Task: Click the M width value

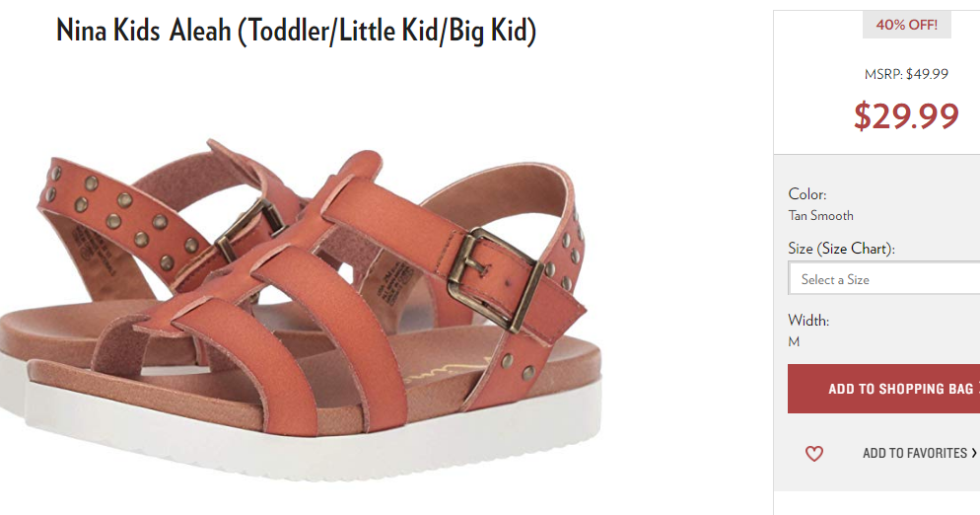Action: click(x=794, y=341)
